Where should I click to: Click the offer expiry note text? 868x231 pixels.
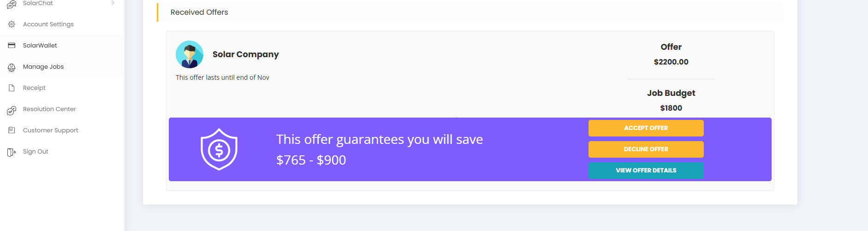[x=222, y=77]
